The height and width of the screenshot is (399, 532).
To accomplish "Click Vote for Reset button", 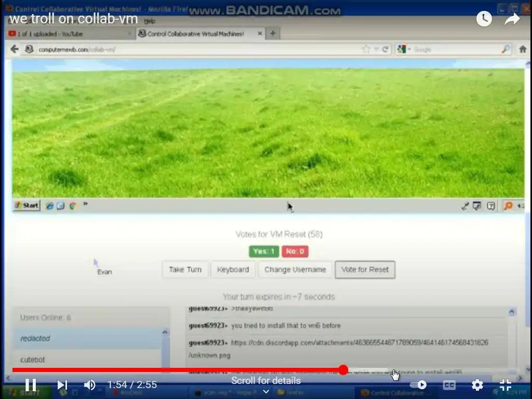I will click(365, 270).
